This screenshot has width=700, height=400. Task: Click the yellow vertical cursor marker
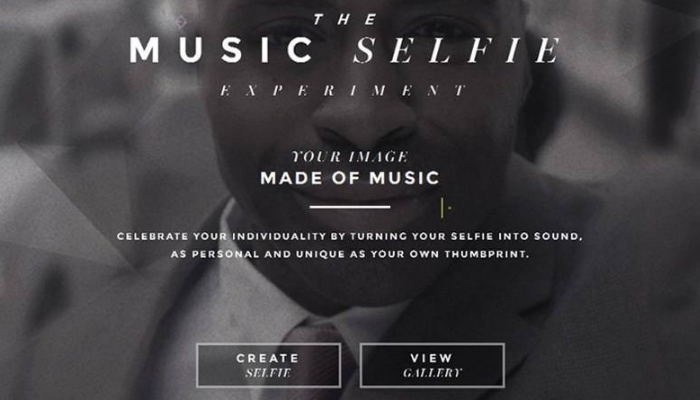(442, 208)
